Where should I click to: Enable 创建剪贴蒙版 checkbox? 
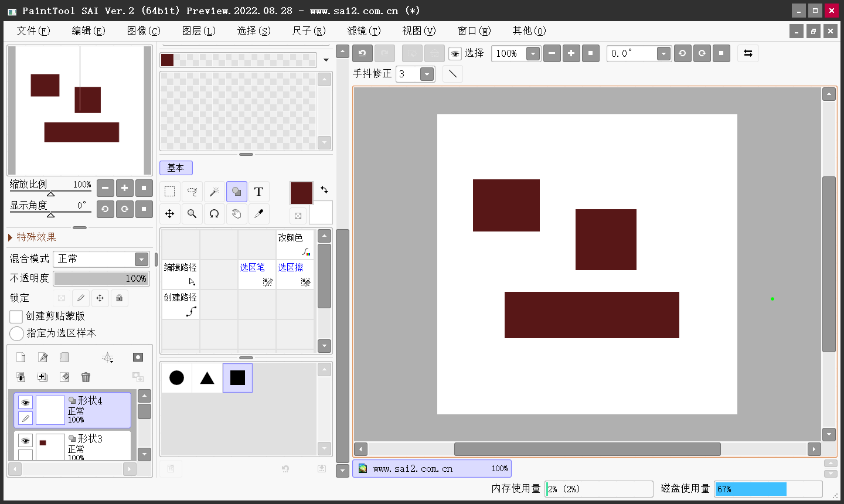click(16, 316)
